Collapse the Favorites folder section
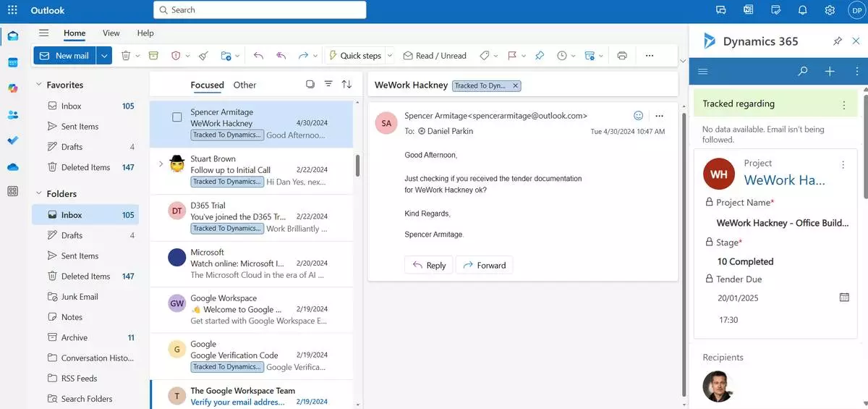Viewport: 868px width, 409px height. pos(39,85)
